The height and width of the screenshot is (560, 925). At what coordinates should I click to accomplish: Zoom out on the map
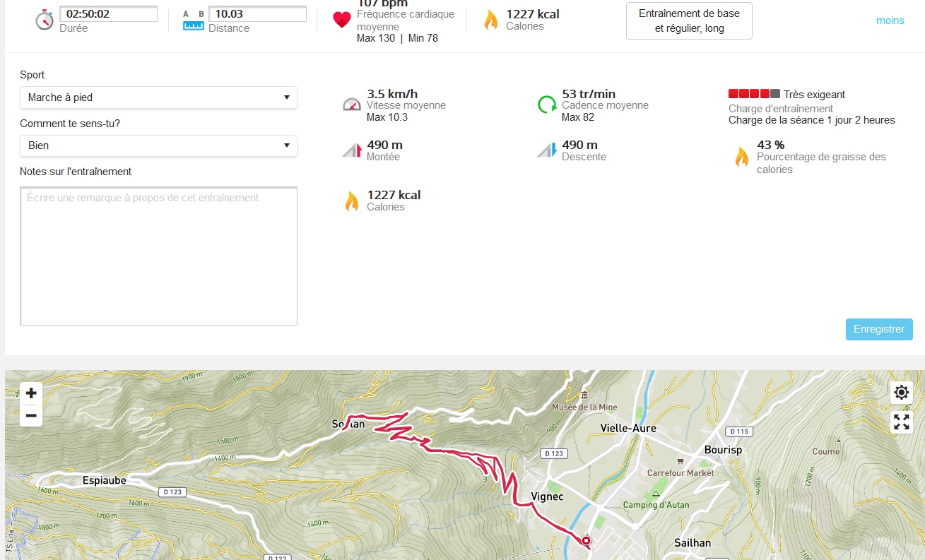30,416
